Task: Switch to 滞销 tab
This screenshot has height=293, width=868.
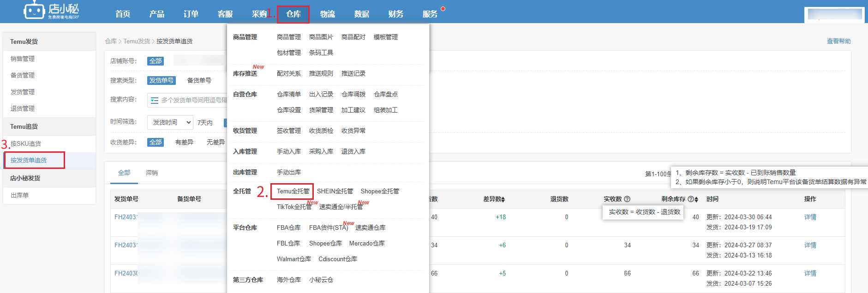Action: coord(152,173)
